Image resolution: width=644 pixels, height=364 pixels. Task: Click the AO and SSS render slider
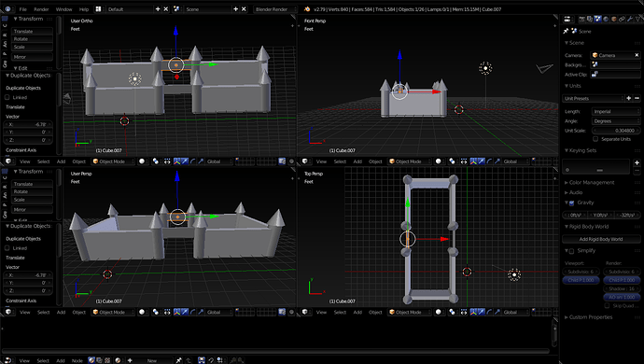coord(622,297)
